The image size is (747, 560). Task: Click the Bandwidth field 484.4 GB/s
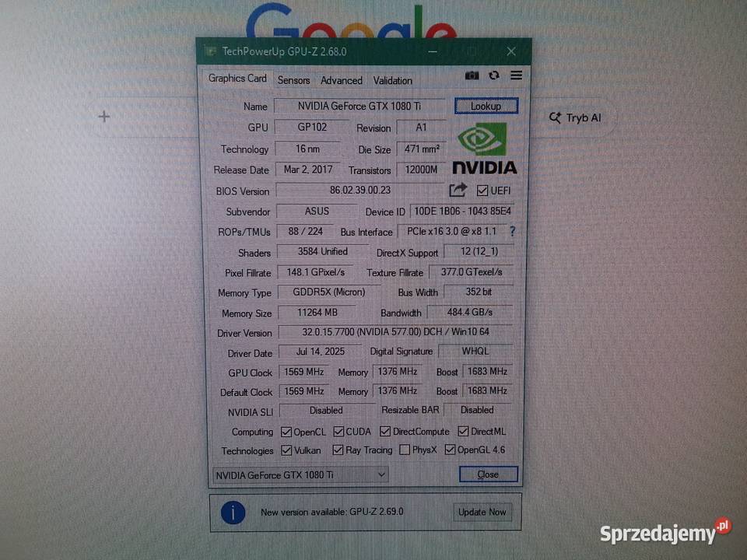click(470, 313)
